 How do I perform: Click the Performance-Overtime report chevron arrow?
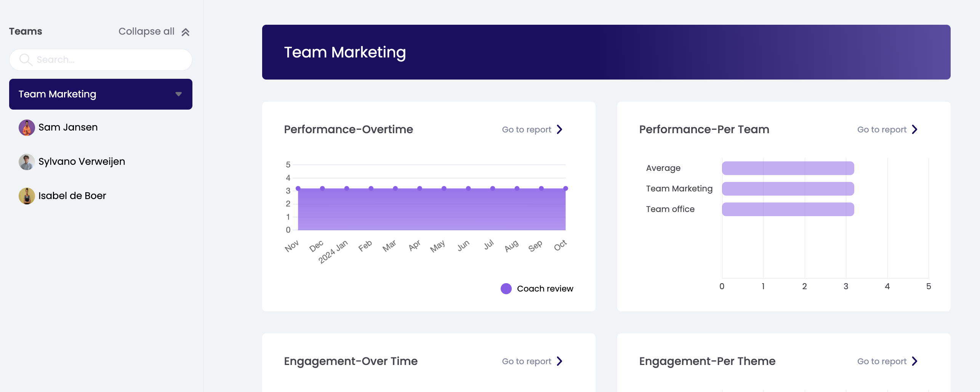[559, 129]
